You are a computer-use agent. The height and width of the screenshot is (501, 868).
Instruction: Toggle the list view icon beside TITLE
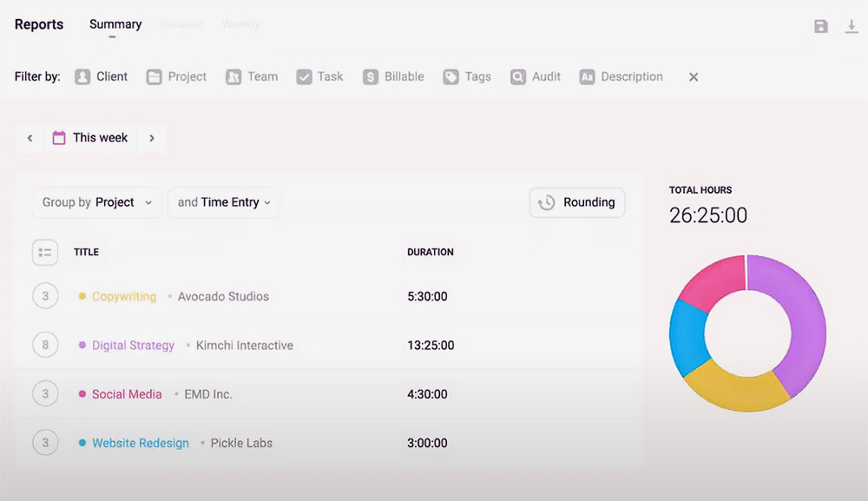45,253
